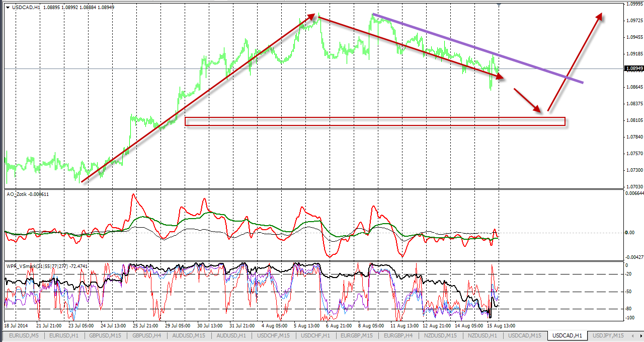This screenshot has width=644, height=342.
Task: Click the -80 level on WPR scale
Action: 628,309
